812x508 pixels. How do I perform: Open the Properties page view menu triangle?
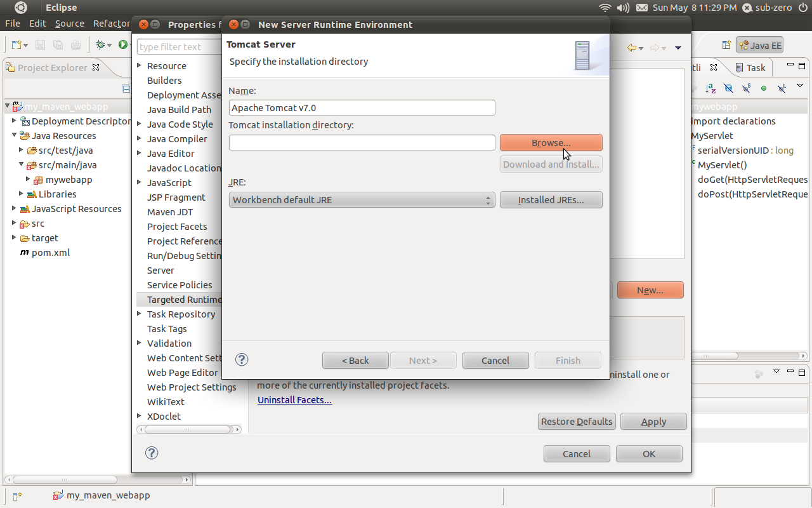(x=678, y=48)
